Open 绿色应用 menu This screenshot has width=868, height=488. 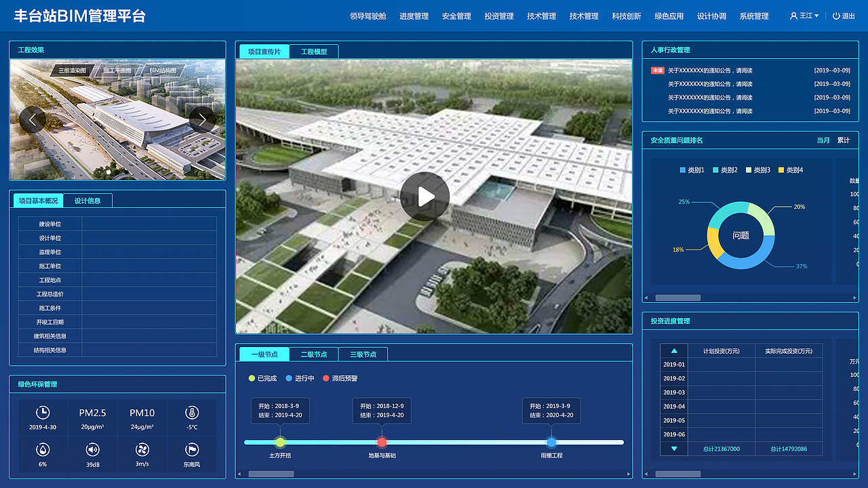pos(669,16)
